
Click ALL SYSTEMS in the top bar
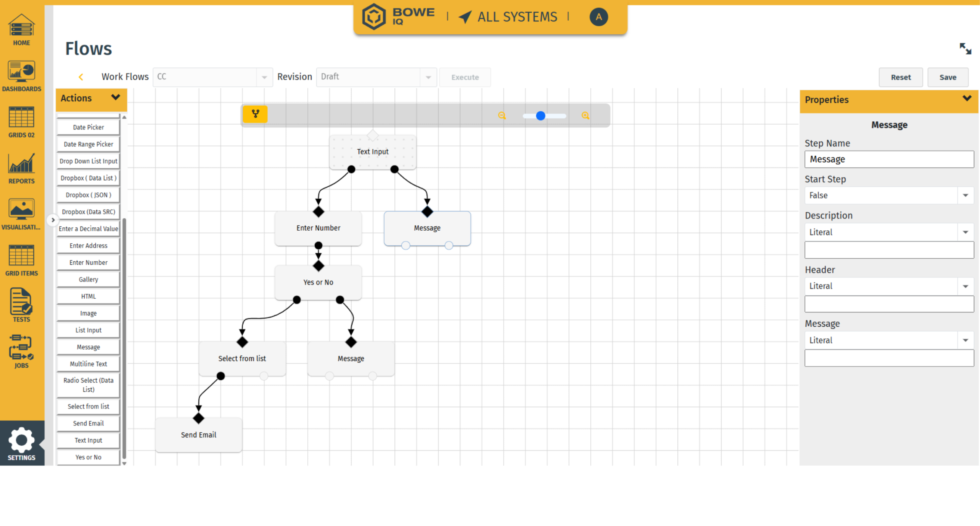(x=517, y=17)
